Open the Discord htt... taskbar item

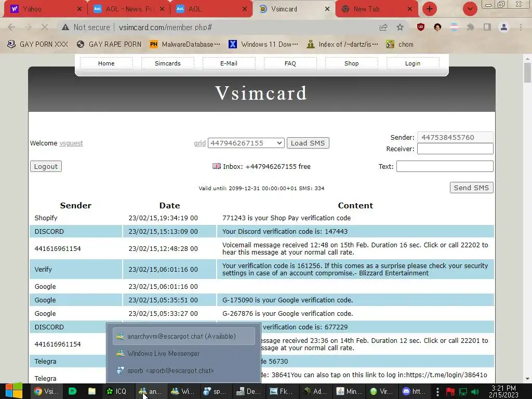click(x=413, y=391)
